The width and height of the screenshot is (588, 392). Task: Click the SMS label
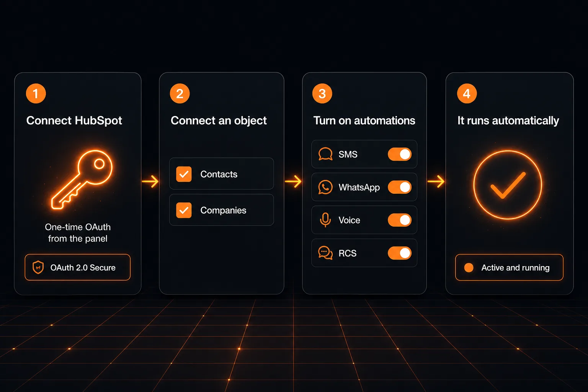[348, 154]
